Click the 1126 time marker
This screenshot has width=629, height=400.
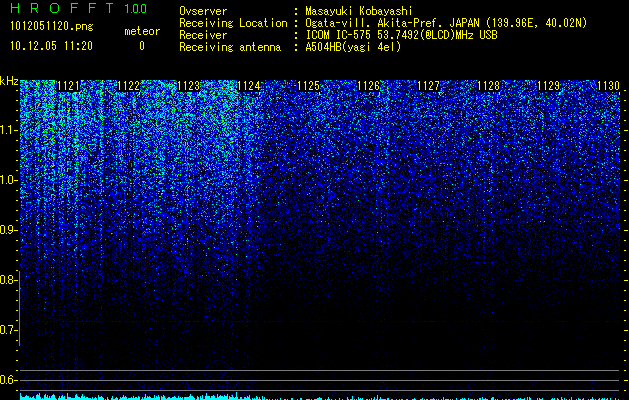[369, 86]
